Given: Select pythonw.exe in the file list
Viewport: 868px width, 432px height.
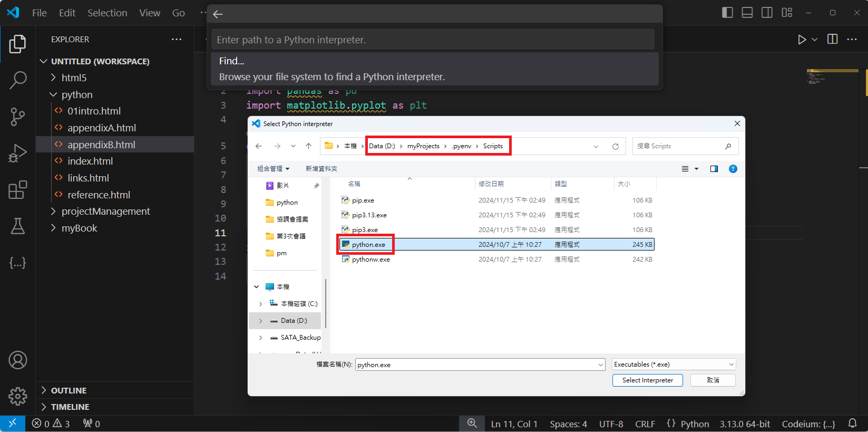Looking at the screenshot, I should [371, 260].
